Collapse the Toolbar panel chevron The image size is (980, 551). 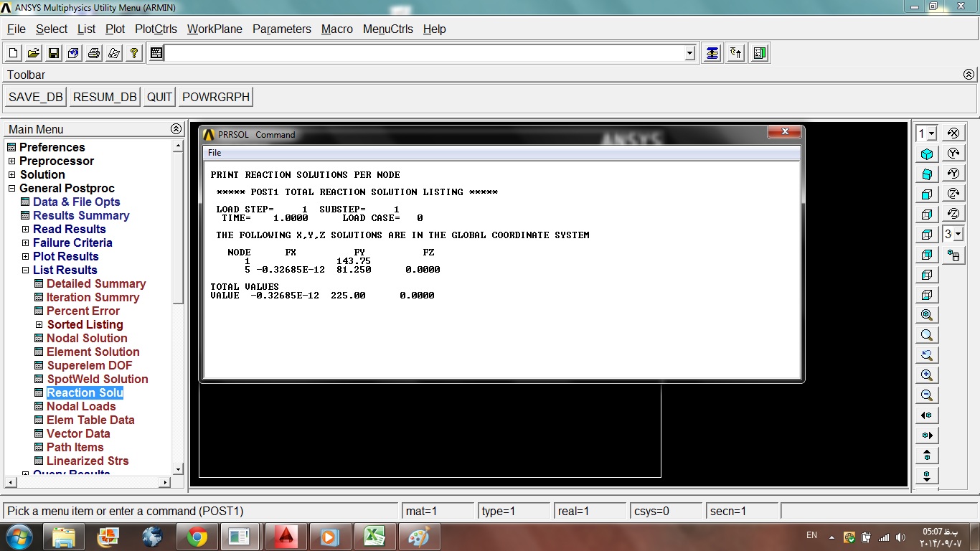point(969,75)
